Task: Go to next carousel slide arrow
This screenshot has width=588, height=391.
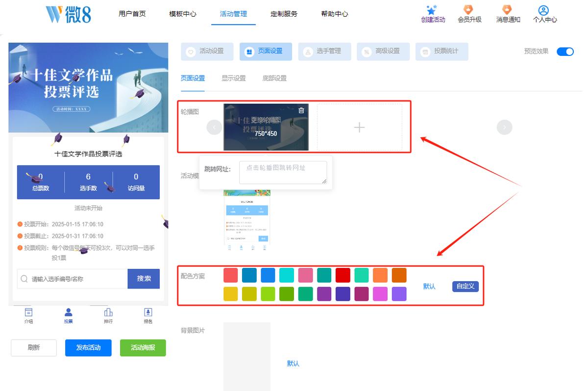Action: [504, 128]
